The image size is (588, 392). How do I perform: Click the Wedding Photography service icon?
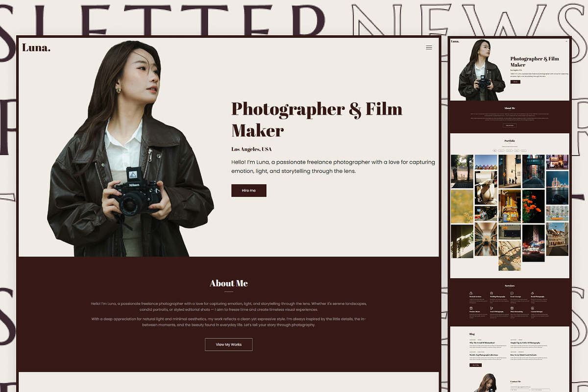(491, 293)
